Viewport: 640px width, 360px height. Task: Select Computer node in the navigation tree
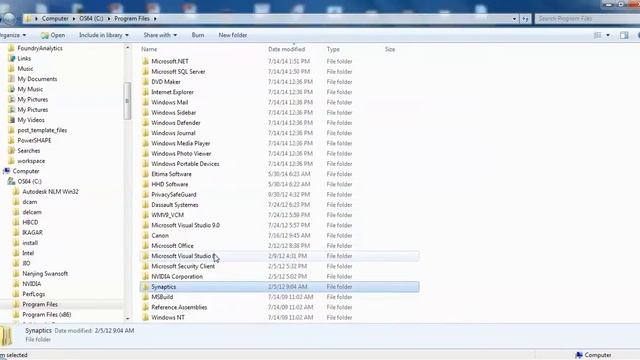click(x=26, y=171)
